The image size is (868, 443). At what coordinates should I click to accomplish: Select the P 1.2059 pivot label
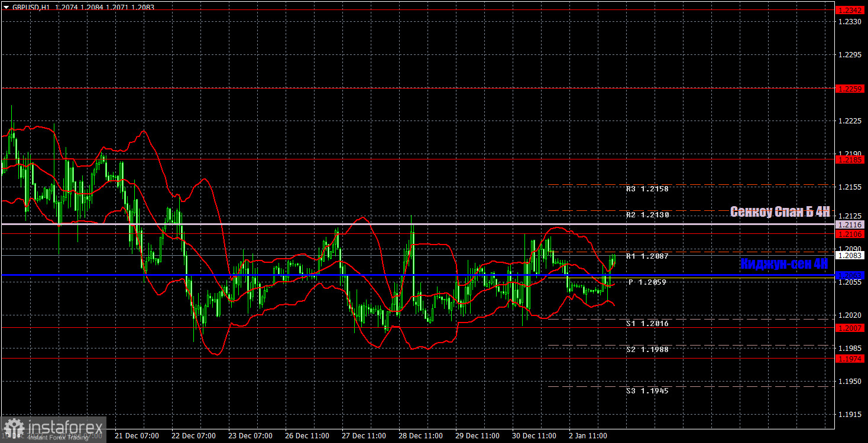click(647, 282)
